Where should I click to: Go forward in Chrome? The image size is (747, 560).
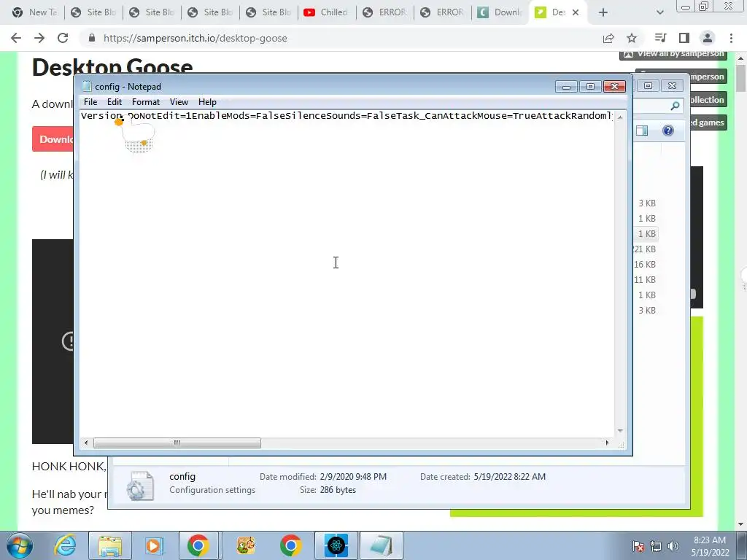tap(39, 38)
